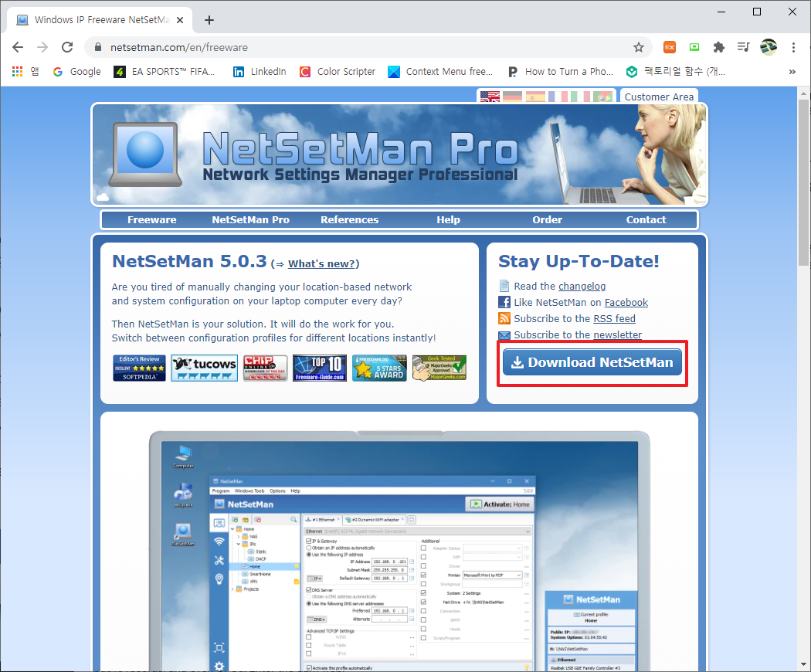Click the Softpedia Editor's Review badge
This screenshot has width=811, height=672.
(x=139, y=368)
